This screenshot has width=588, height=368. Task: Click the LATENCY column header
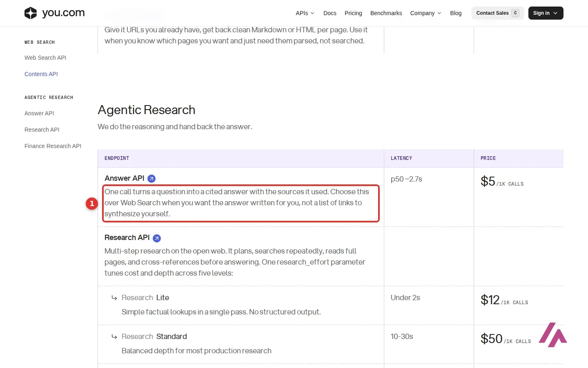[x=401, y=158]
